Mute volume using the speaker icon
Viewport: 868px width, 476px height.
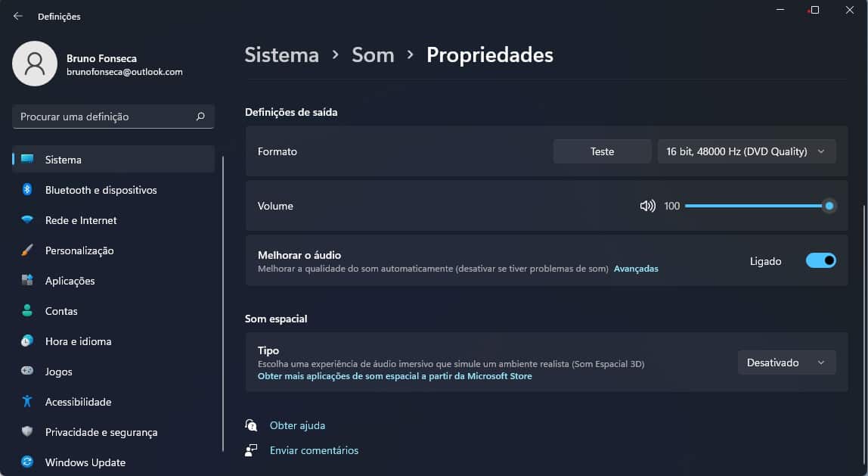pyautogui.click(x=647, y=206)
